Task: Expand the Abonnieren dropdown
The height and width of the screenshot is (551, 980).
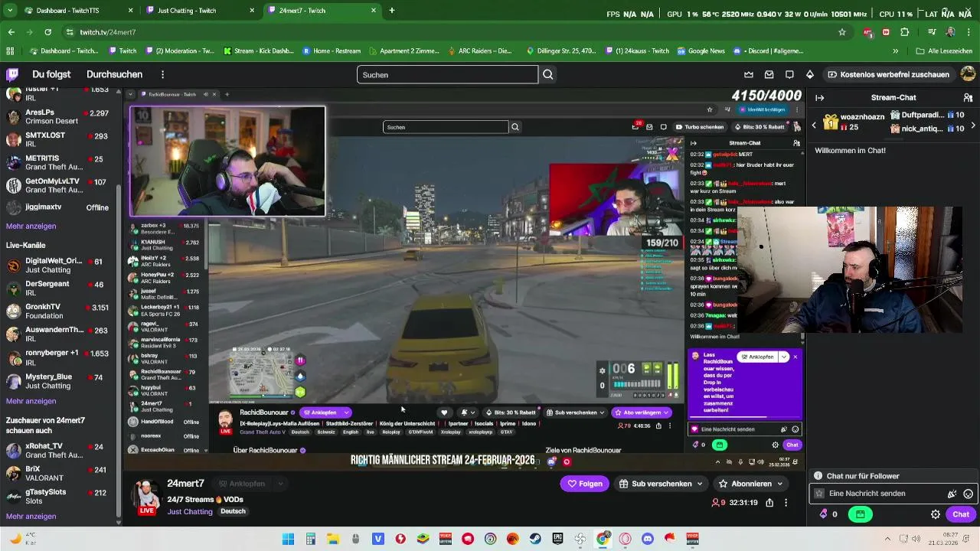Action: [x=780, y=484]
